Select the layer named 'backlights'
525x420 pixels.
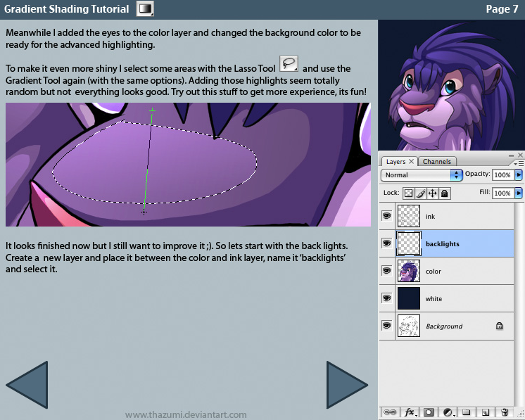(x=447, y=243)
